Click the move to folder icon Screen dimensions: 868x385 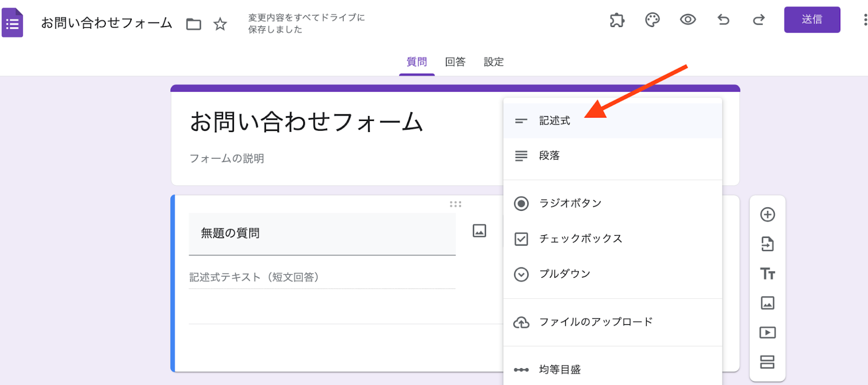click(194, 24)
